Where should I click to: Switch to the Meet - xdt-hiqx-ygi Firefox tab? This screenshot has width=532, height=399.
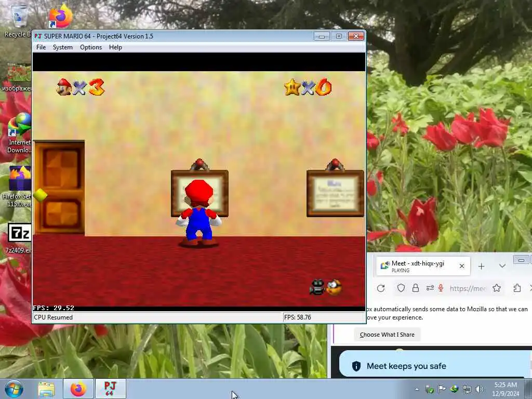pyautogui.click(x=423, y=267)
